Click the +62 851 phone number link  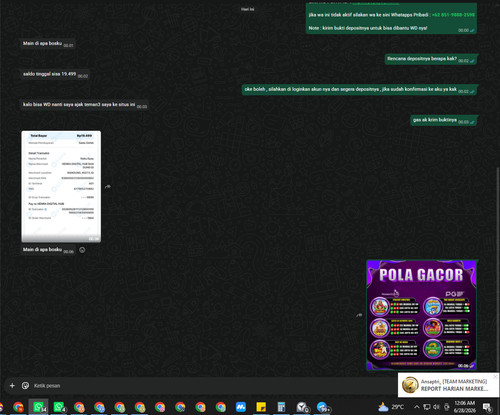[x=453, y=15]
